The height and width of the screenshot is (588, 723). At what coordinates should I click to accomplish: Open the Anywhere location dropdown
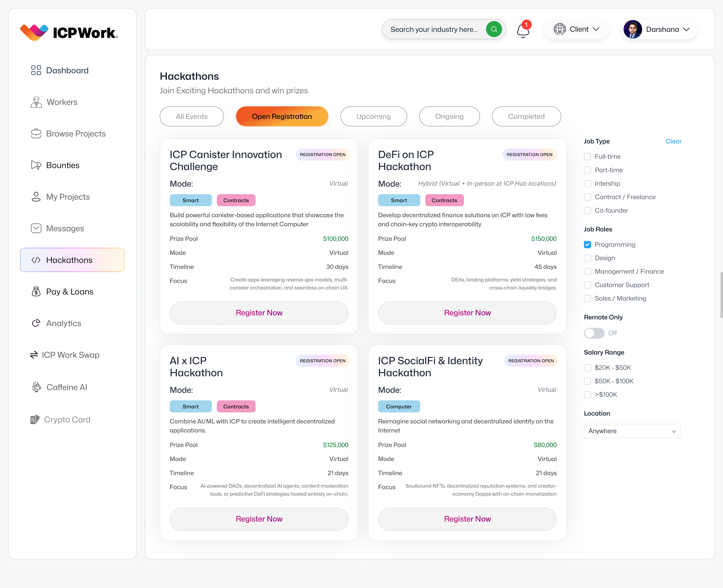[632, 431]
